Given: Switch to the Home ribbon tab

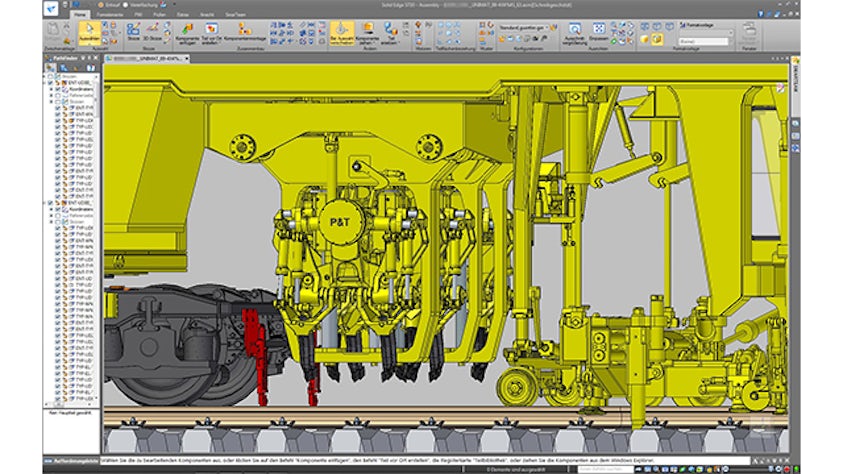Looking at the screenshot, I should point(80,15).
